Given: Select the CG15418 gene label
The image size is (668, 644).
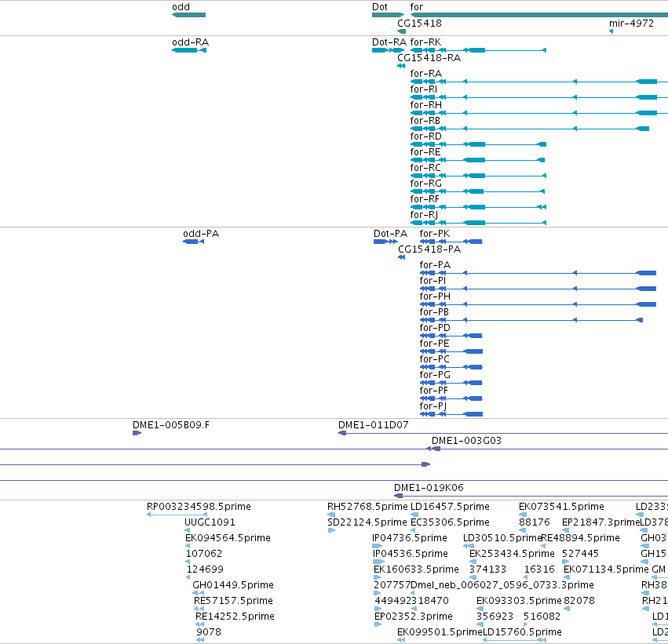Looking at the screenshot, I should tap(419, 24).
